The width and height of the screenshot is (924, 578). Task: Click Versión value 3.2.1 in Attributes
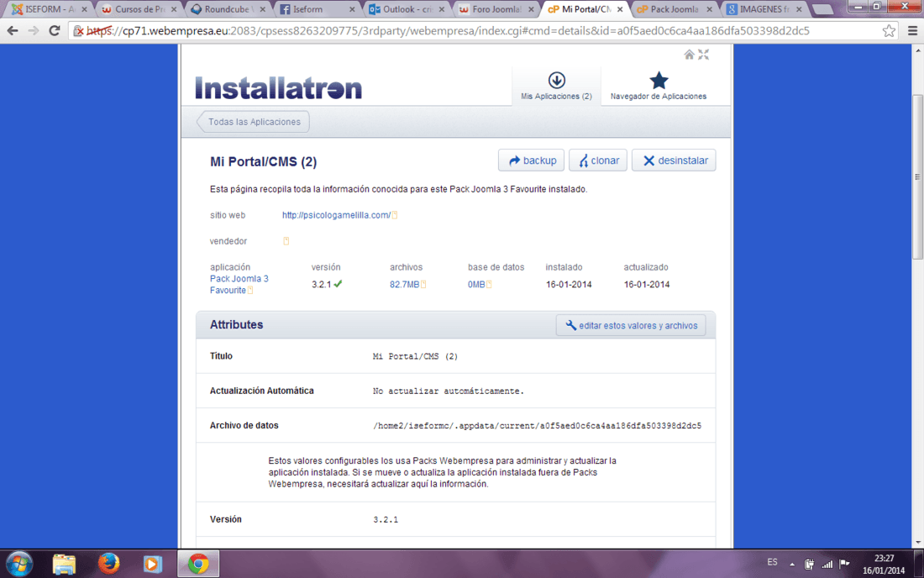pyautogui.click(x=386, y=519)
